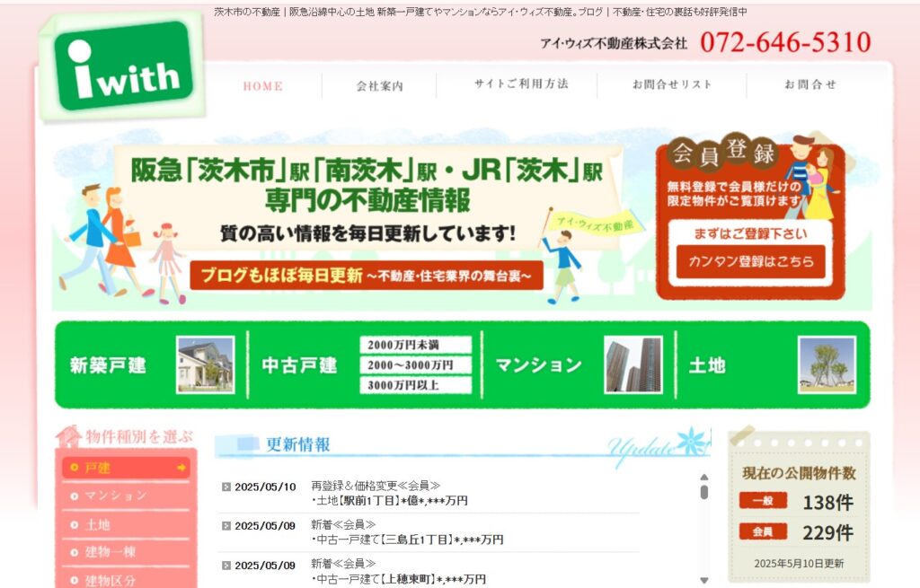Image resolution: width=920 pixels, height=588 pixels.
Task: Select 戸建 in the property type sidebar
Action: pyautogui.click(x=126, y=468)
